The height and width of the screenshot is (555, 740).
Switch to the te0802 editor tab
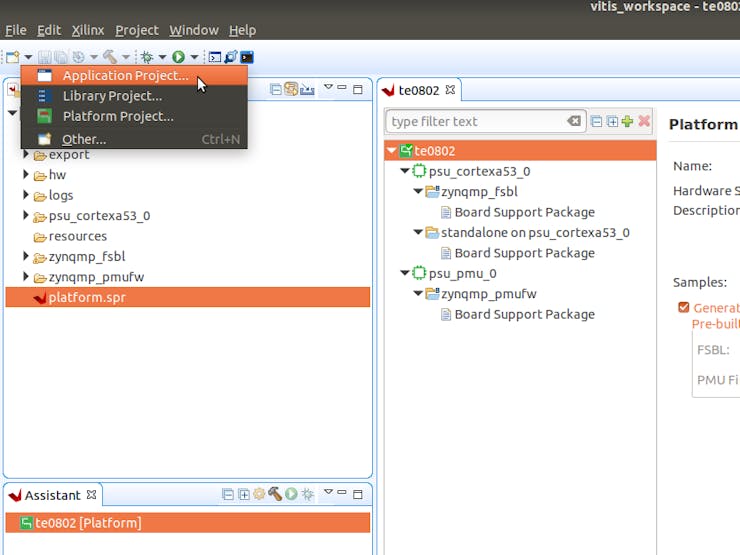[x=419, y=90]
